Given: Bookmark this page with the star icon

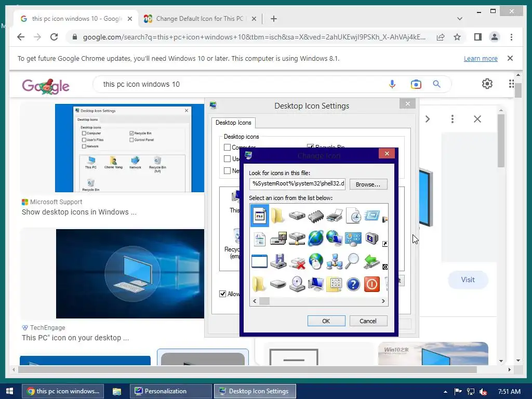Looking at the screenshot, I should click(x=457, y=37).
